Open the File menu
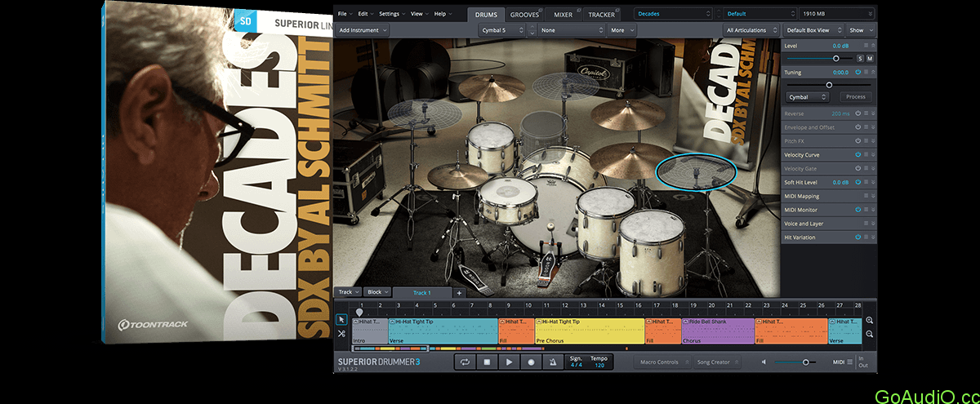 344,14
